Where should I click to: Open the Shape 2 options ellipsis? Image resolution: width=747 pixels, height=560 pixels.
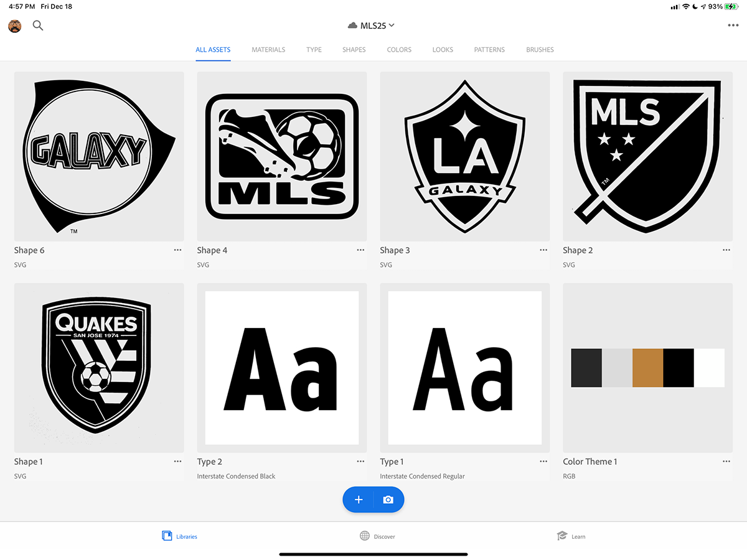[726, 250]
